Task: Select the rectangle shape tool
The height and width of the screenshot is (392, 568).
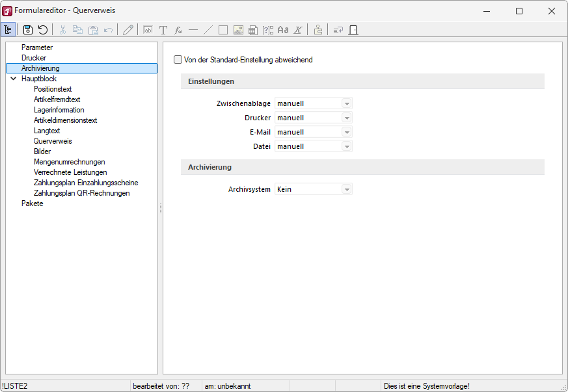Action: point(223,30)
